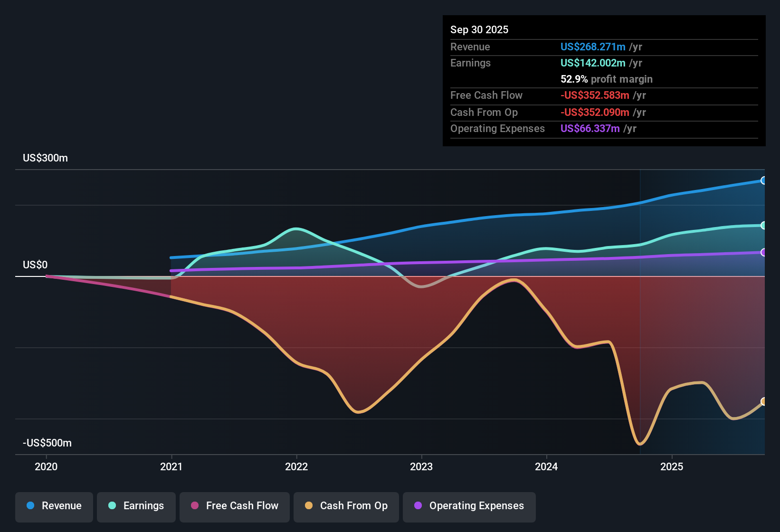Select the Revenue endpoint marker on the chart
This screenshot has height=532, width=780.
[x=764, y=180]
